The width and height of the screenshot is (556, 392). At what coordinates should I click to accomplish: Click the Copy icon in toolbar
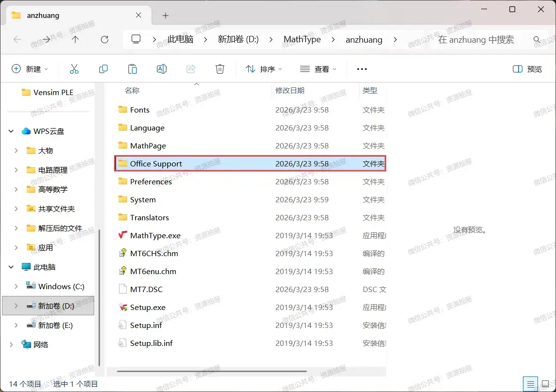coord(103,69)
